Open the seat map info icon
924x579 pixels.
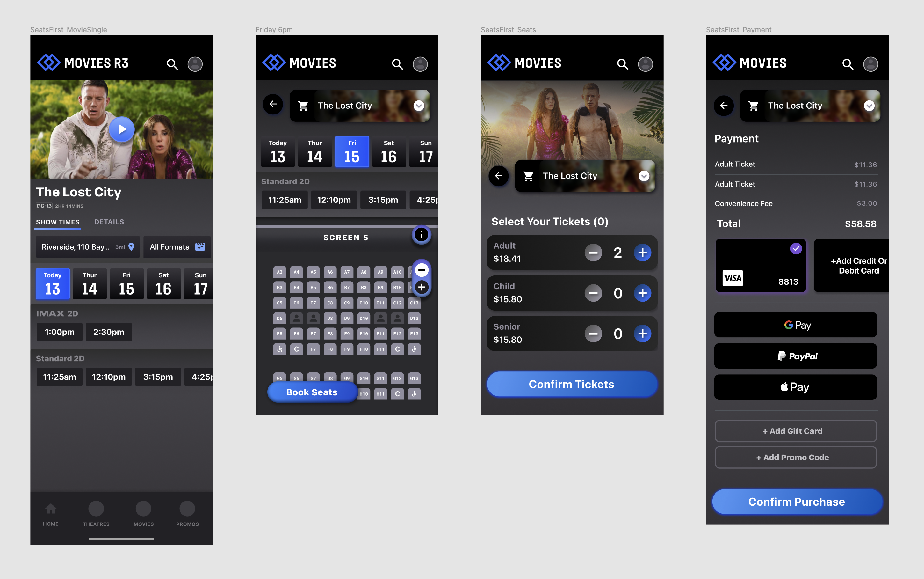[x=421, y=235]
